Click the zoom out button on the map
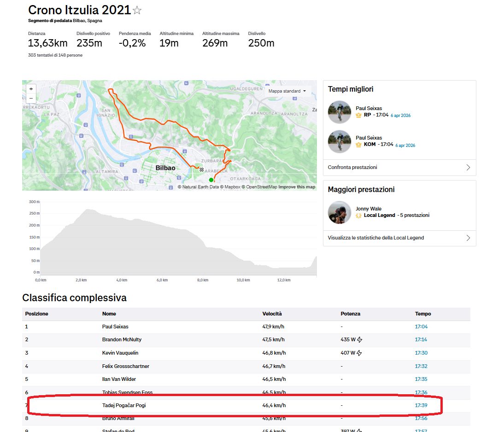This screenshot has height=432, width=504. 31,99
